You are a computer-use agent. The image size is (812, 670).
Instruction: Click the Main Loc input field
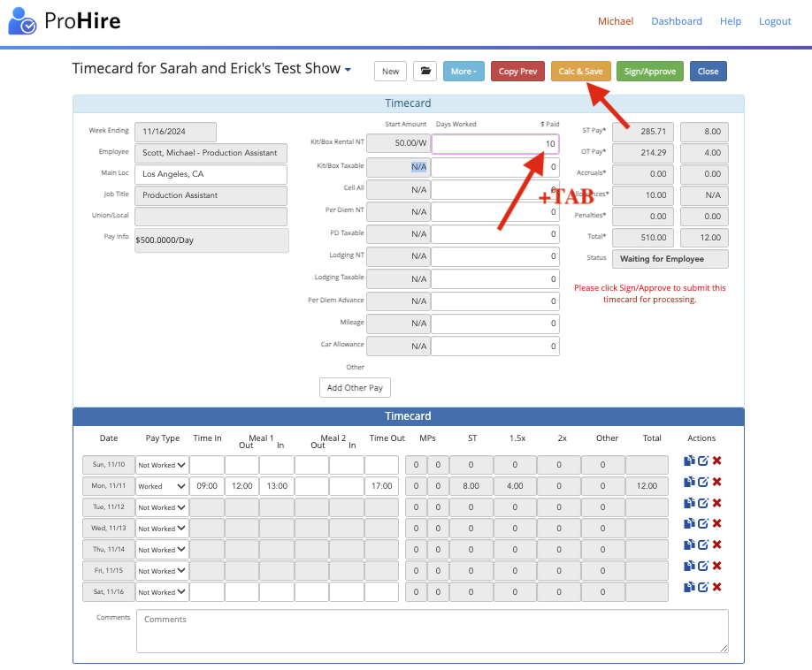(211, 174)
